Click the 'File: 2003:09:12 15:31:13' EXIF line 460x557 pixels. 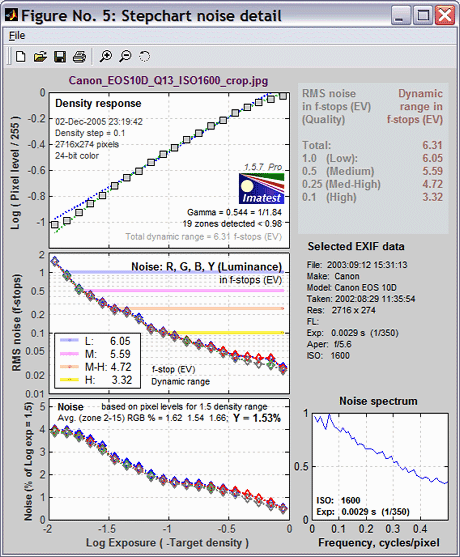click(357, 265)
